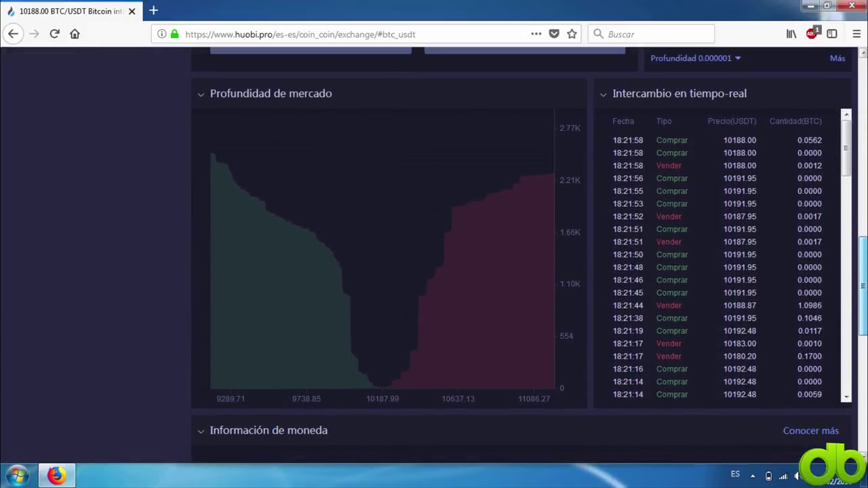868x488 pixels.
Task: Toggle the Firefox sidebar view
Action: click(832, 34)
